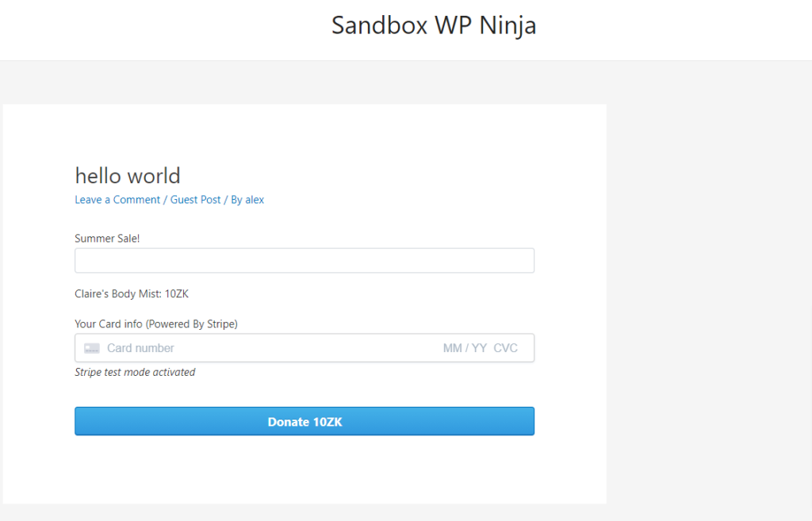Select the MM / YY expiry field
The width and height of the screenshot is (812, 521).
(465, 348)
